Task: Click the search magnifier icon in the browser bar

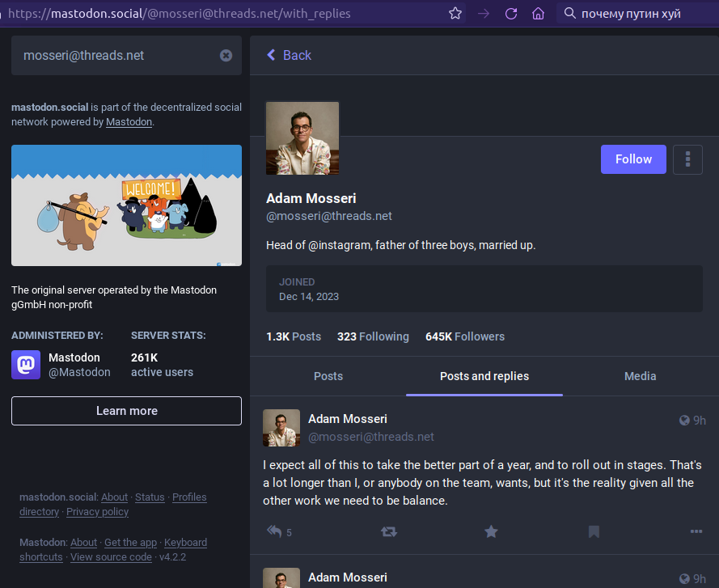Action: click(569, 13)
